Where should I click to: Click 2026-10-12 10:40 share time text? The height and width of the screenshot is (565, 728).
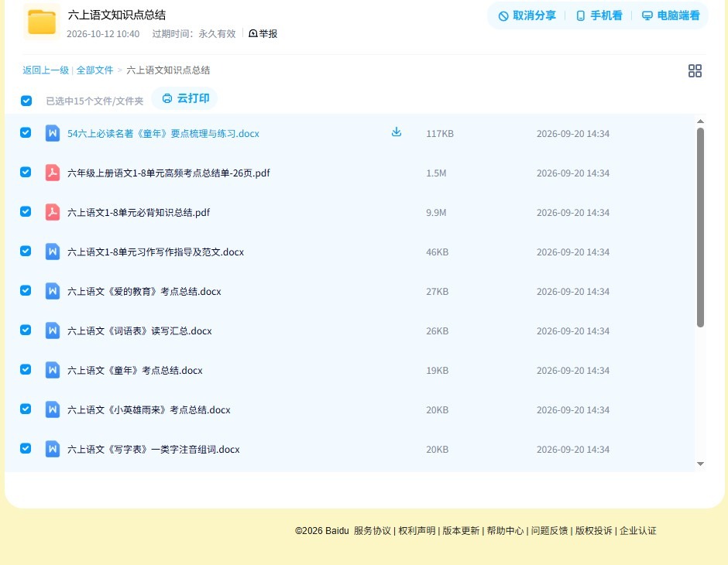(x=103, y=34)
